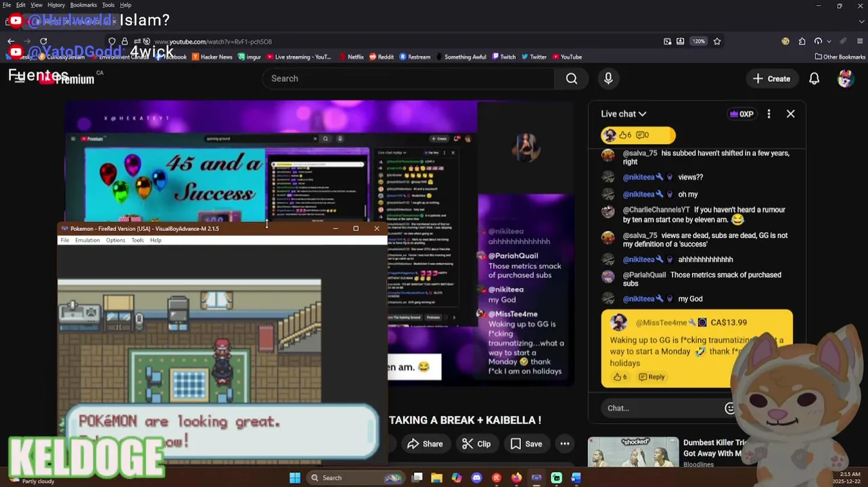Open the Netflix bookmark
The image size is (868, 487).
[350, 57]
